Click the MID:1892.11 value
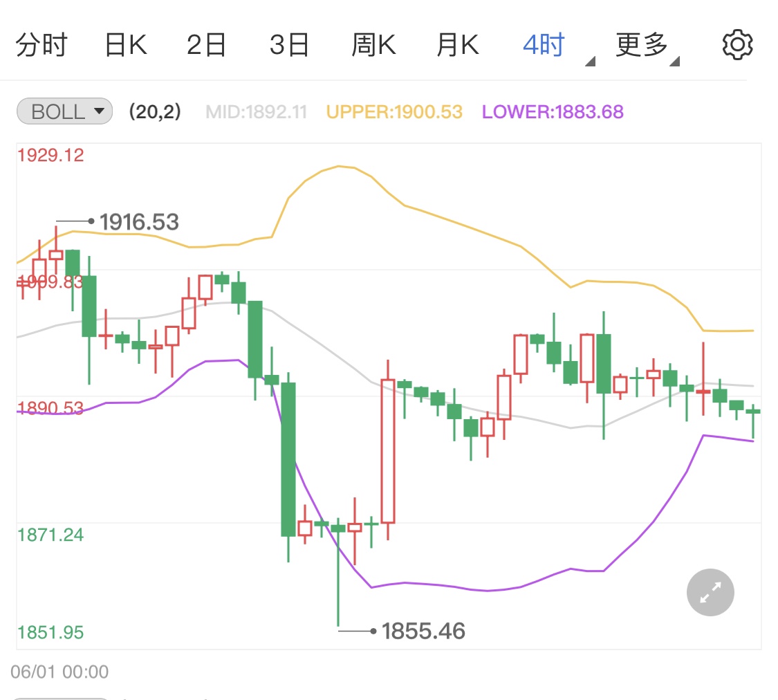The height and width of the screenshot is (700, 778). pos(256,112)
